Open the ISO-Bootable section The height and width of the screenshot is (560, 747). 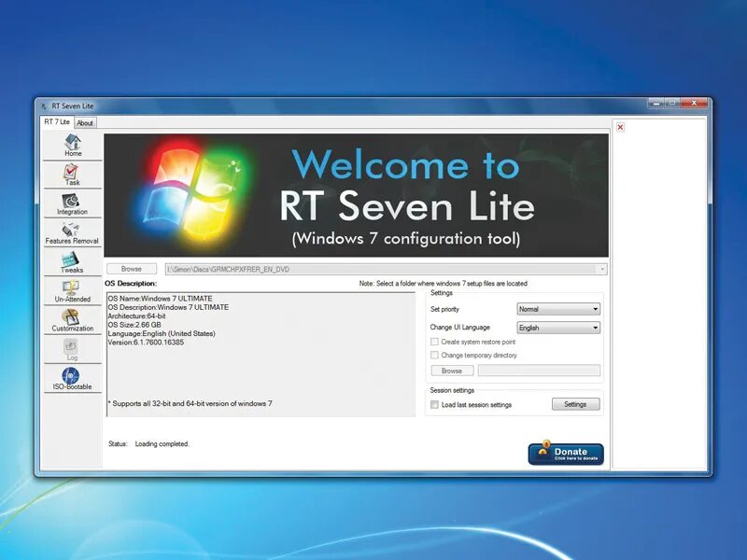(x=73, y=379)
